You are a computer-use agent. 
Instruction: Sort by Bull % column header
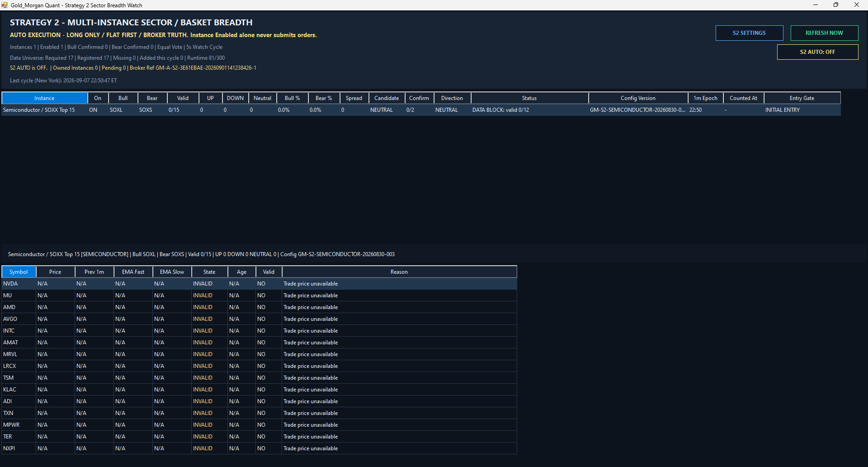292,98
